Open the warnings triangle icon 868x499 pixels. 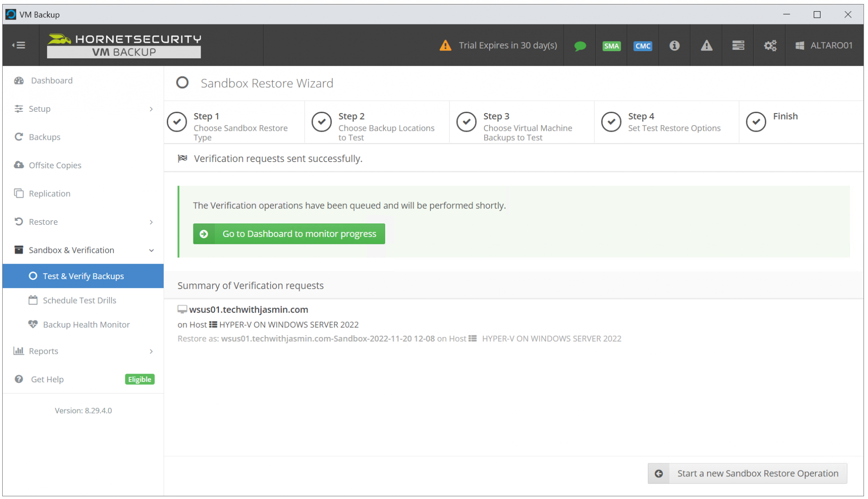[706, 45]
